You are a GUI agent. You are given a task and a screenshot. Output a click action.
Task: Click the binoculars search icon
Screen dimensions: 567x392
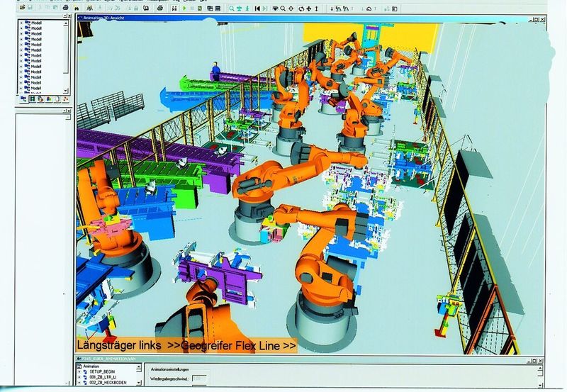pyautogui.click(x=77, y=8)
